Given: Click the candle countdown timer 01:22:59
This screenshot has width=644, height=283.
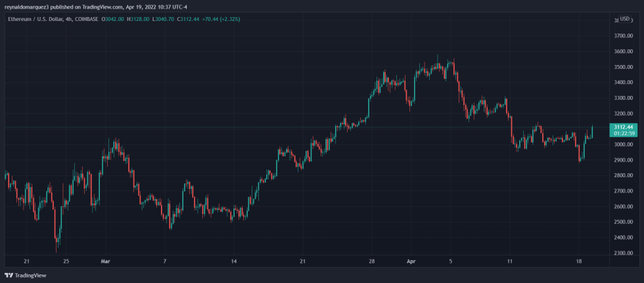Looking at the screenshot, I should [622, 133].
